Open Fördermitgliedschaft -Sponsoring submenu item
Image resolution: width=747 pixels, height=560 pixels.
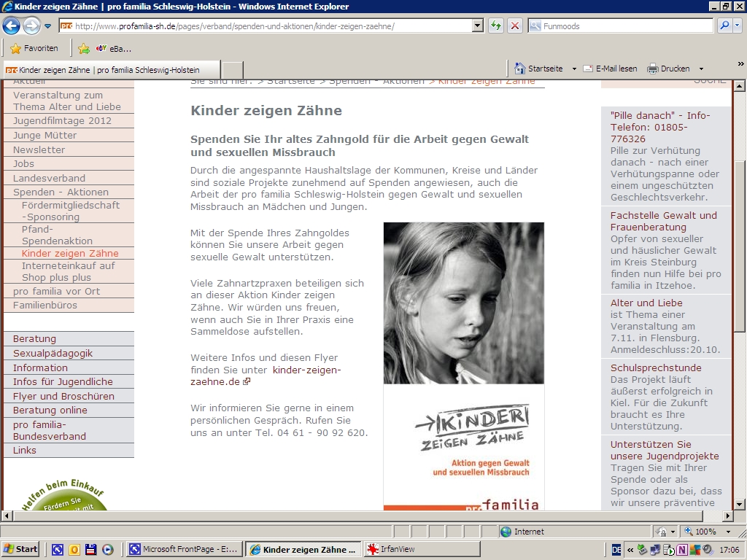point(71,211)
